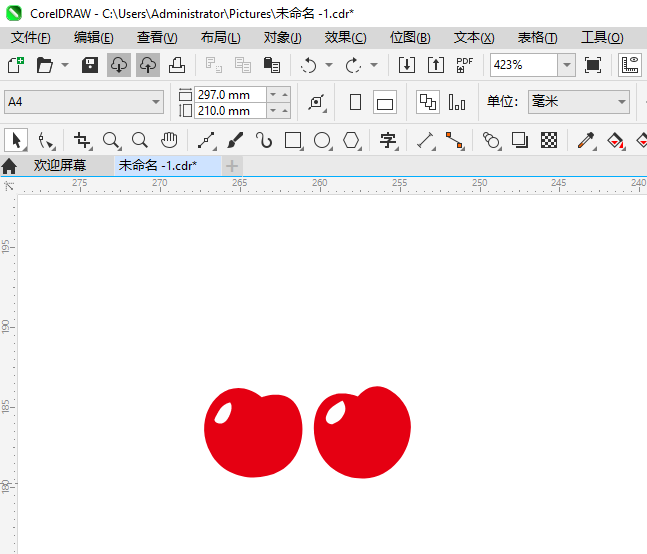Open the 文件(F) menu
Viewport: 647px width, 554px height.
pos(31,38)
